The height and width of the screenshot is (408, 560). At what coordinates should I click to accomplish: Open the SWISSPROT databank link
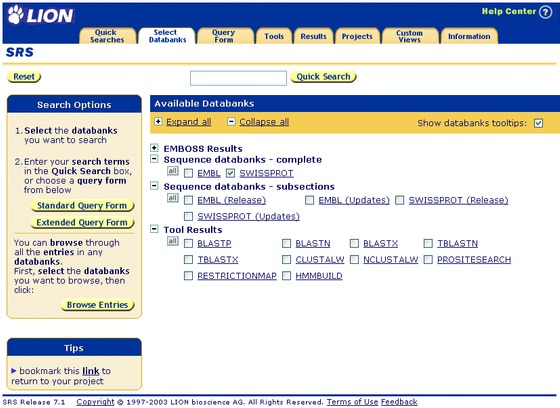point(266,173)
